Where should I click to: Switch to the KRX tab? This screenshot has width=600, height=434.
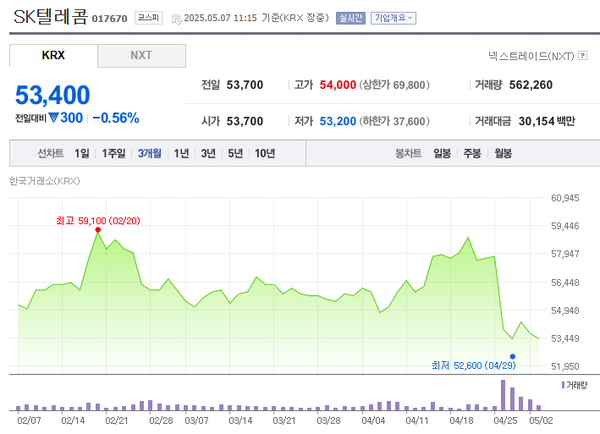point(54,55)
